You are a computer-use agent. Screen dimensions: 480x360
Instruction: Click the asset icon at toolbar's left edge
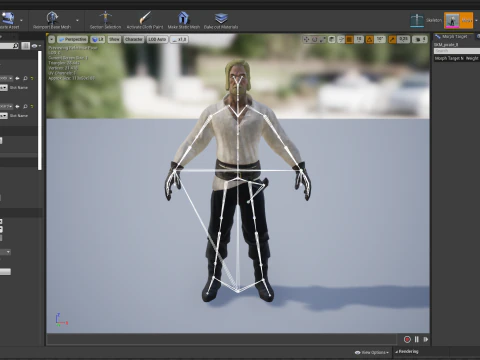8,18
